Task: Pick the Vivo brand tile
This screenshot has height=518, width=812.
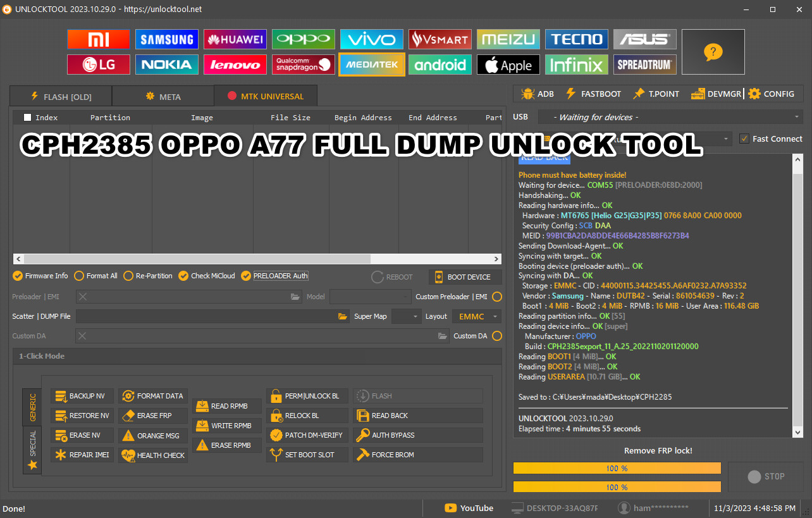Action: (372, 39)
